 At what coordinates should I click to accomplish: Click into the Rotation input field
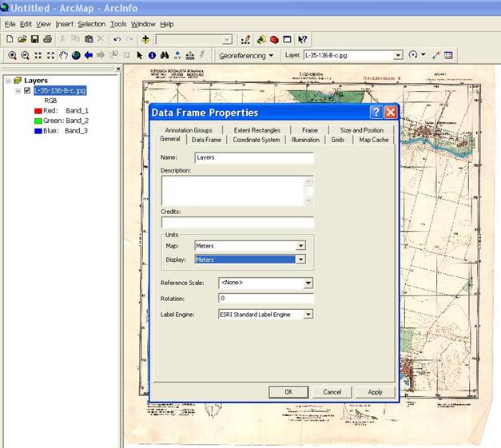pyautogui.click(x=266, y=299)
